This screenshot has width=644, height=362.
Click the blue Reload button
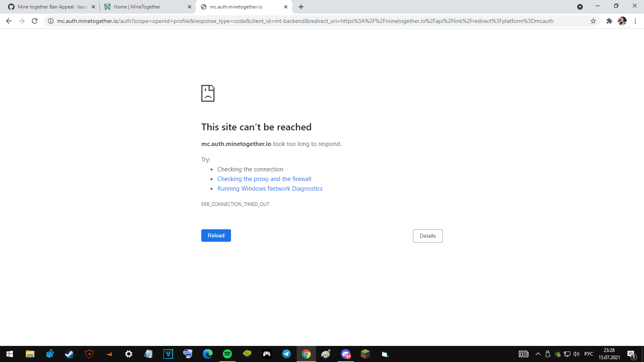216,235
